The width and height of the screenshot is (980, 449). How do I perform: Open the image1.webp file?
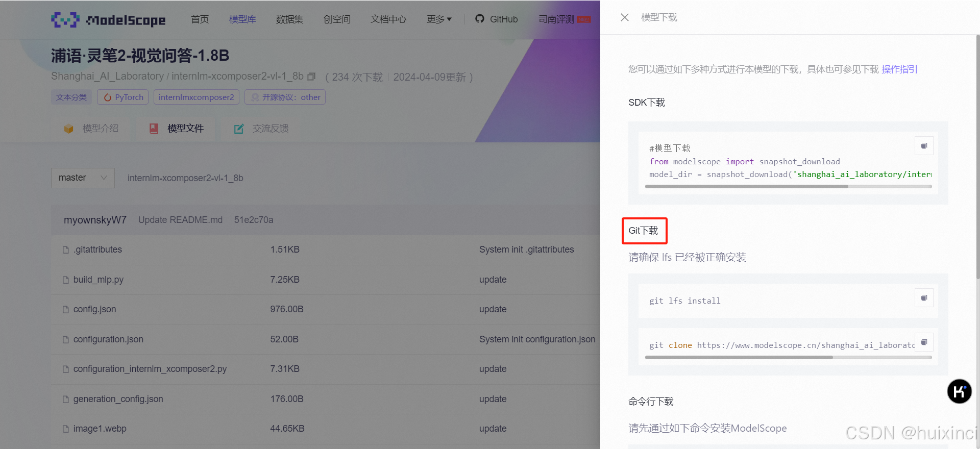[x=100, y=429]
